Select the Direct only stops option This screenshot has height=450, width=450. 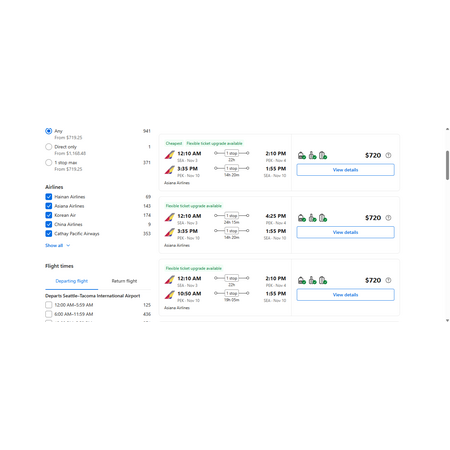click(49, 147)
